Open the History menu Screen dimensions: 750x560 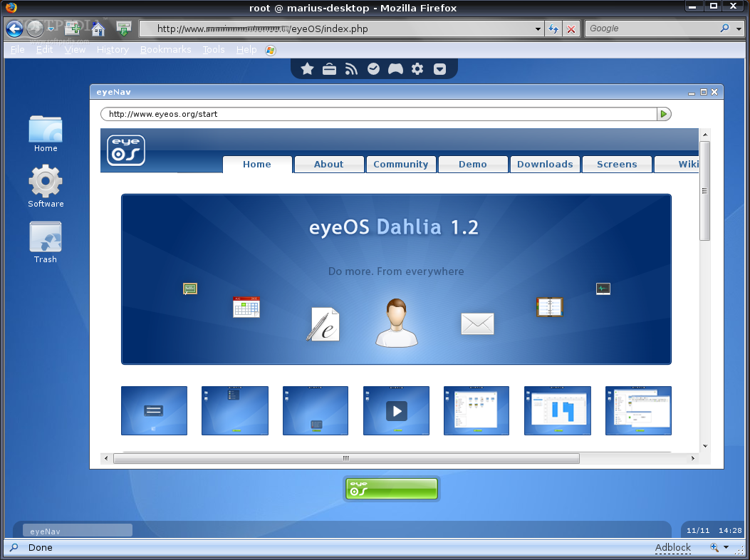point(113,50)
